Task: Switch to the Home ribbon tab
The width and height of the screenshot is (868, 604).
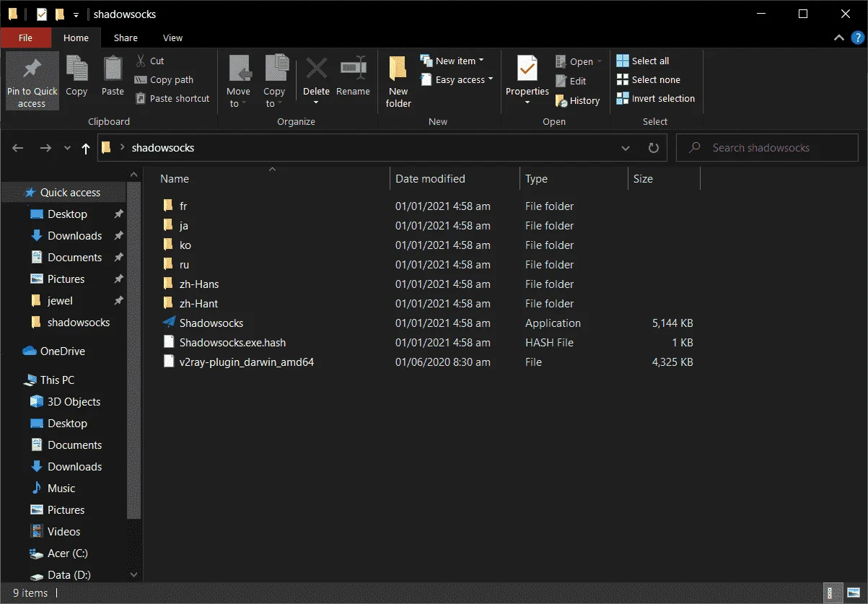Action: (76, 38)
